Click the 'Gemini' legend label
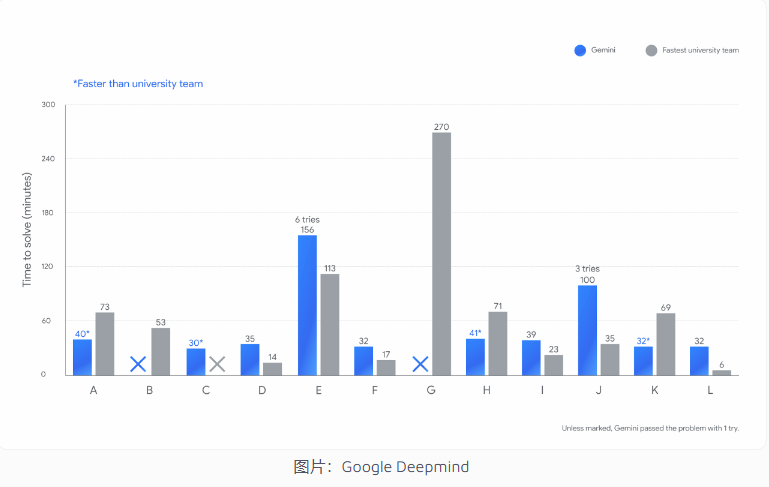 [x=605, y=50]
